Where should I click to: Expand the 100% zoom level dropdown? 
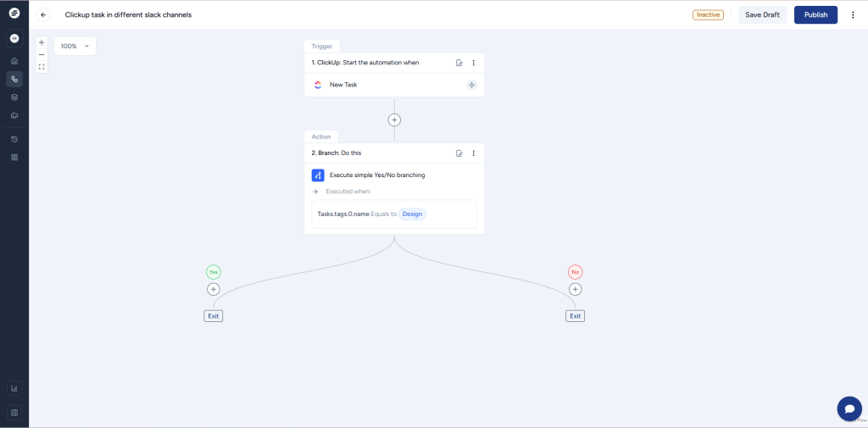tap(75, 46)
